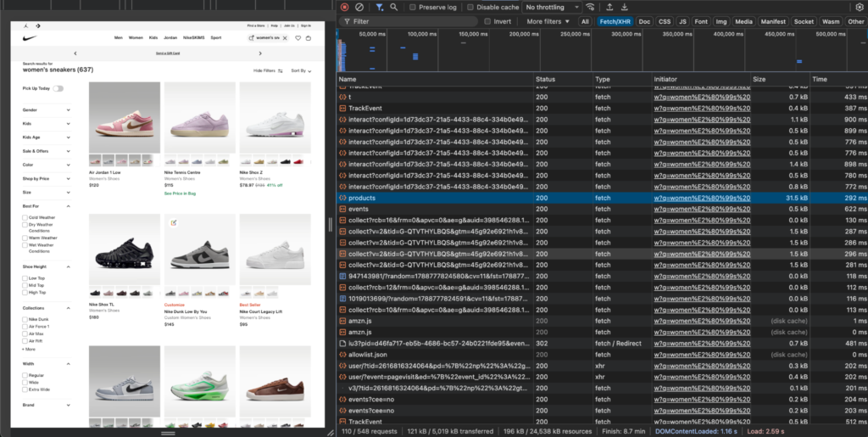Click the Sign In link
868x437 pixels.
(306, 25)
